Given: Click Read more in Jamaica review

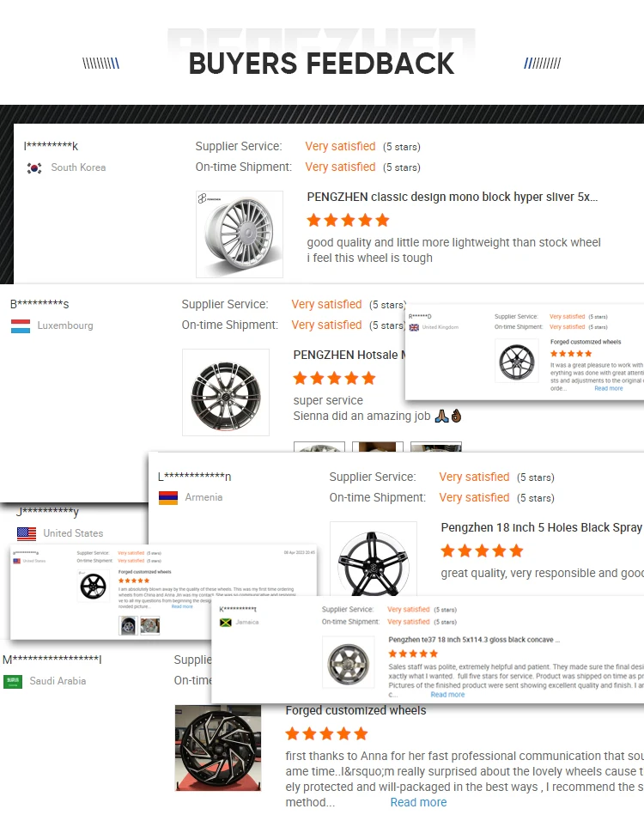Looking at the screenshot, I should pyautogui.click(x=447, y=694).
